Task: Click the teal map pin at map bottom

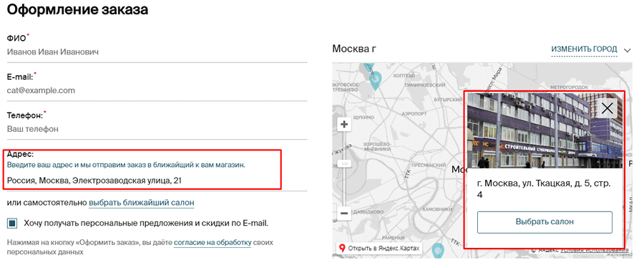Action: pos(438,249)
